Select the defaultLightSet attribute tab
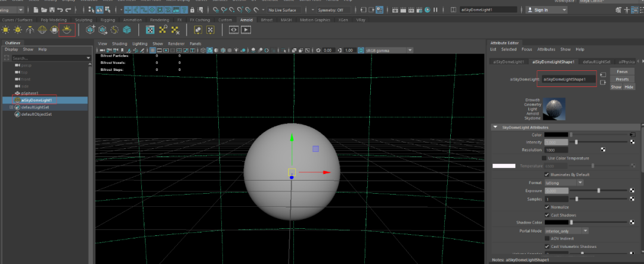Screen dimensions: 644x264 point(596,61)
